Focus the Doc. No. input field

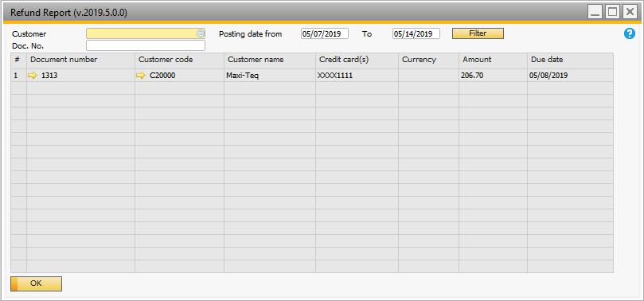click(x=146, y=45)
